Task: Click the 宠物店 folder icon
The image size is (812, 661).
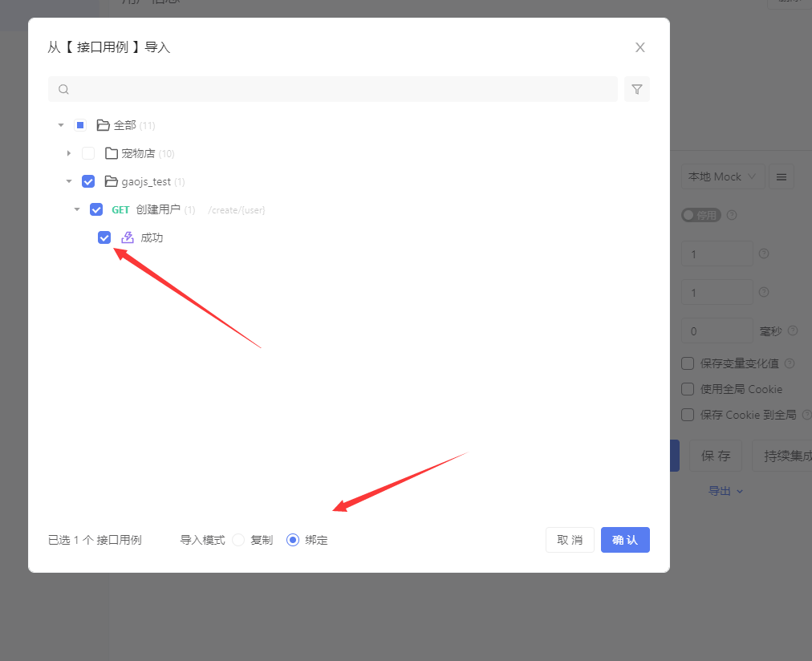Action: (112, 153)
